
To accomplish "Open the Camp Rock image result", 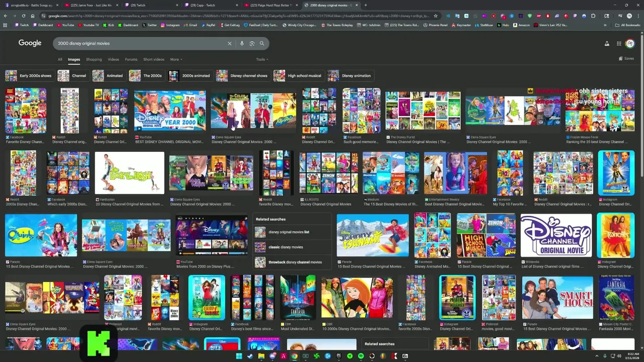I will (206, 298).
